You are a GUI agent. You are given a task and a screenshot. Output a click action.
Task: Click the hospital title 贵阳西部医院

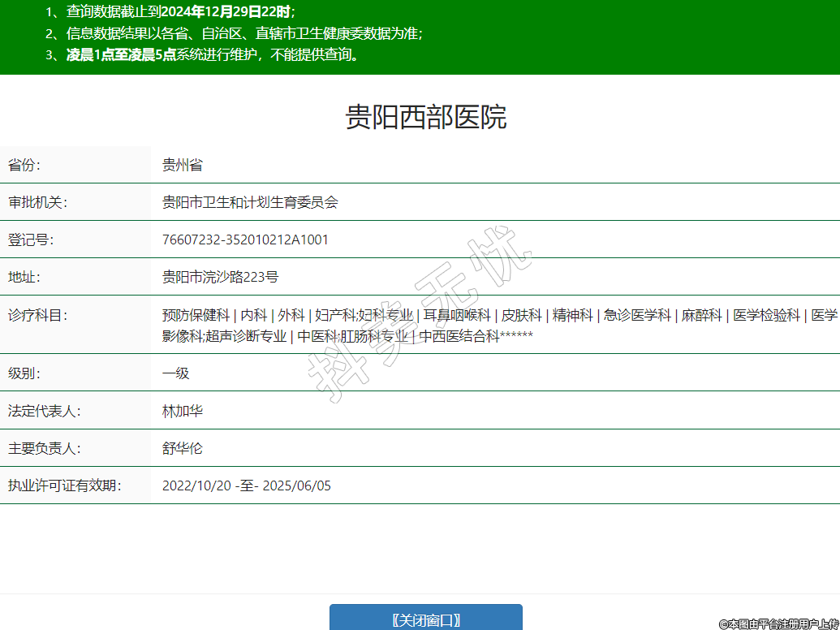pyautogui.click(x=426, y=117)
